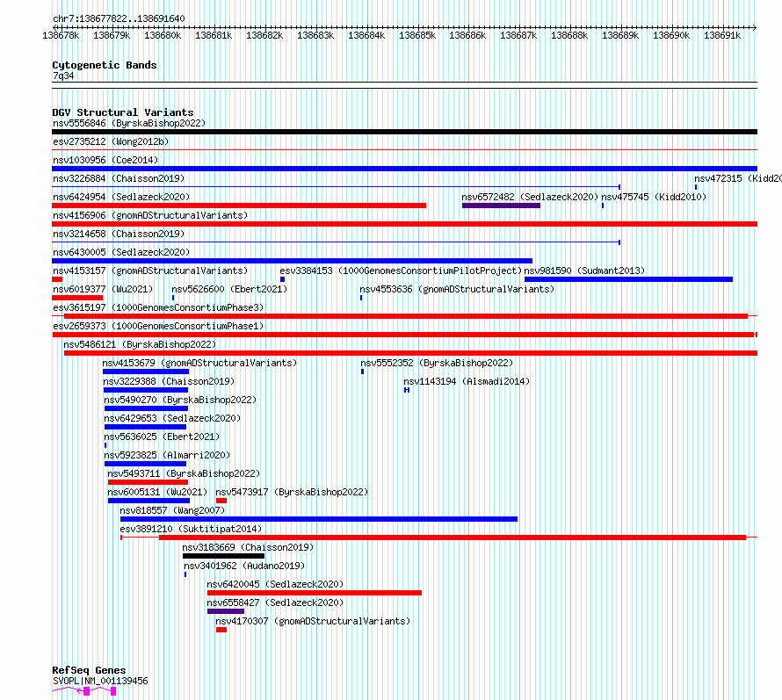782x700 pixels.
Task: Select the purple bar under nsv6558427
Action: 226,611
